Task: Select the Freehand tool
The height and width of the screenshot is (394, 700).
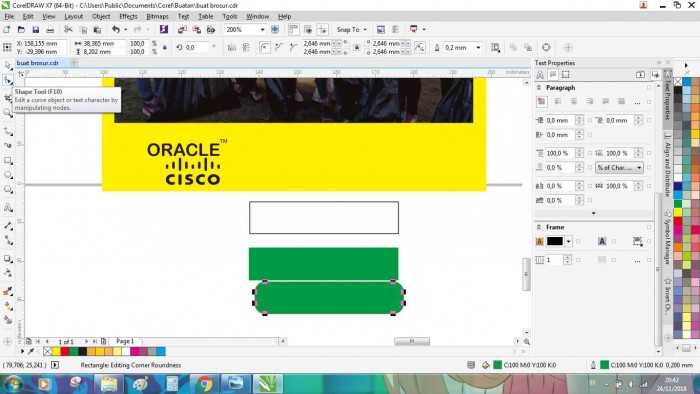Action: point(8,131)
